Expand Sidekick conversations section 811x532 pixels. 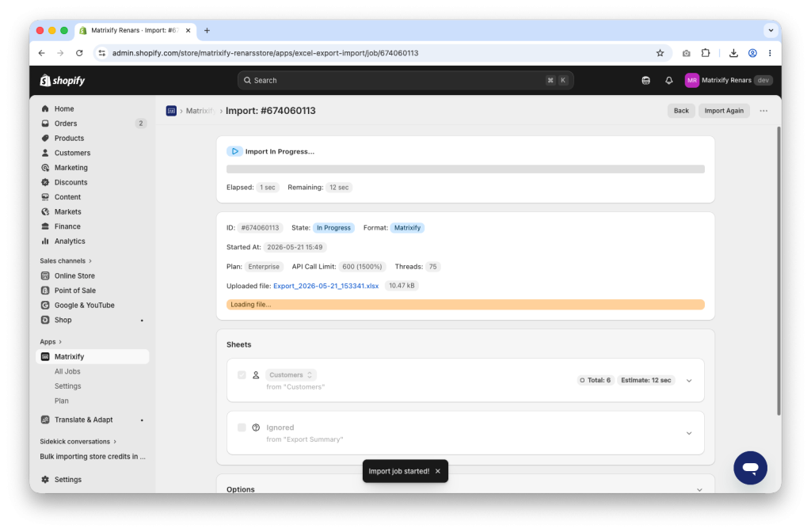(78, 442)
